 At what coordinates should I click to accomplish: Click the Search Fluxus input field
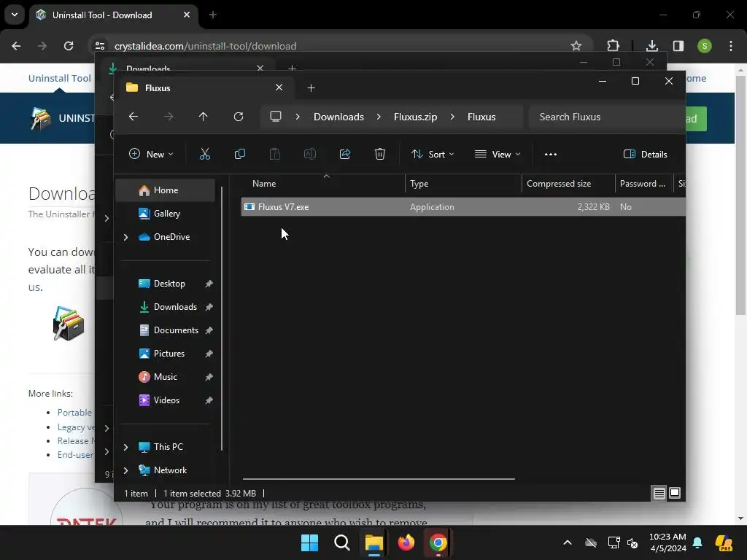(606, 117)
